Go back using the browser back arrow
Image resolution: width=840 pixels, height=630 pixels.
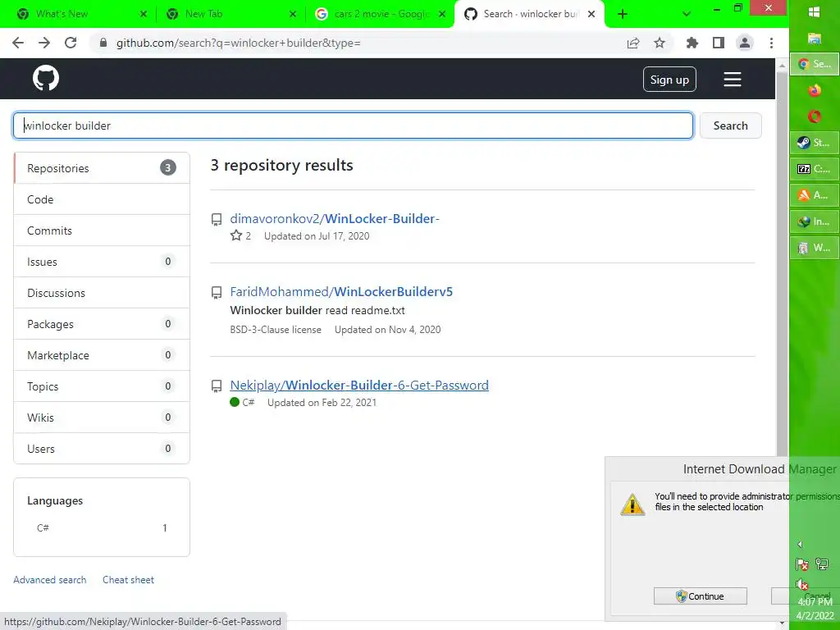click(18, 43)
